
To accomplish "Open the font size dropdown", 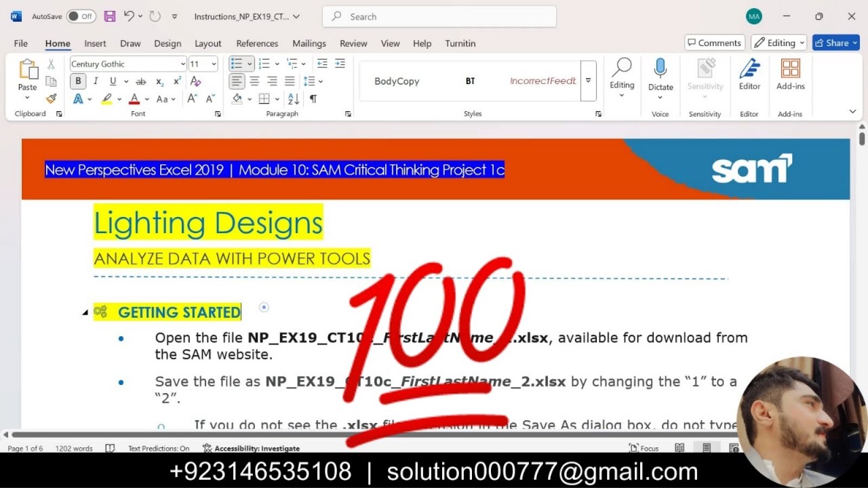I will click(214, 64).
